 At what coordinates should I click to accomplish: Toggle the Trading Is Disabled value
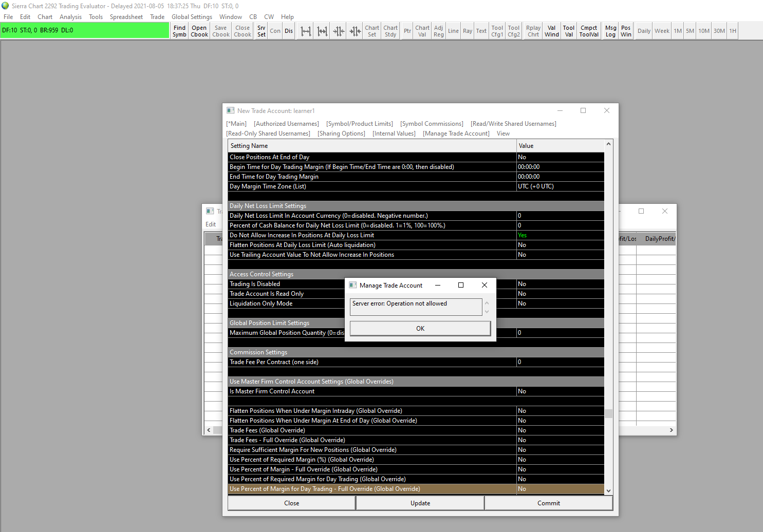[x=560, y=284]
